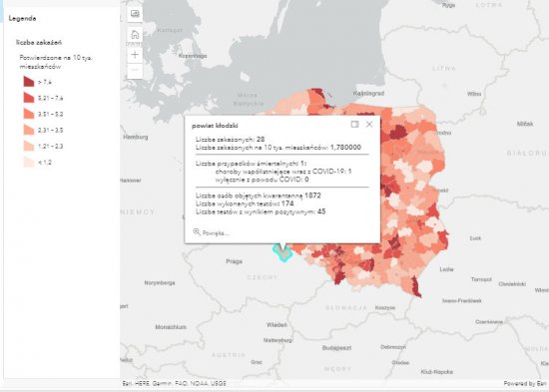Screen dimensions: 549x392
Task: Click the 3,51 – 5,2 legend swatch
Action: [29, 114]
